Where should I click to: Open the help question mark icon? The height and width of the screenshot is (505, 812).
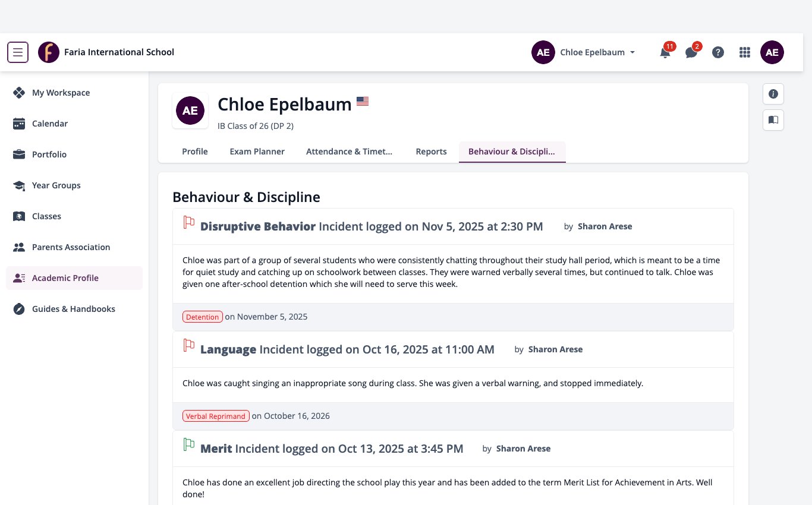(x=718, y=52)
